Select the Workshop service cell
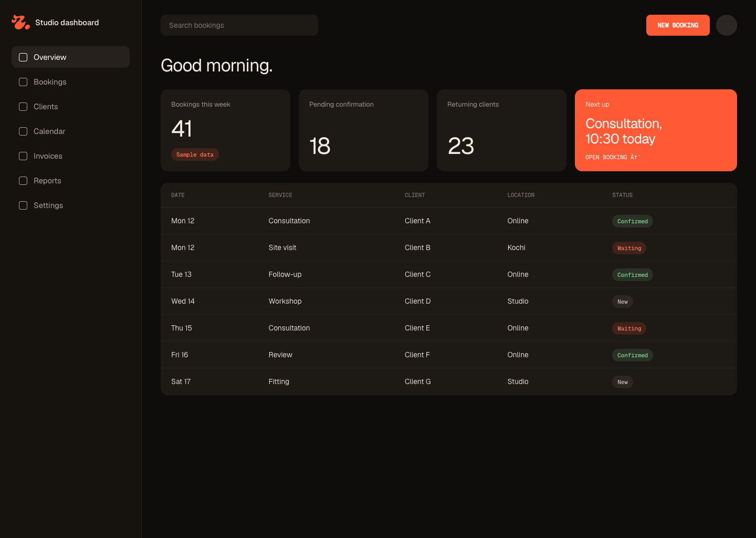The image size is (756, 538). 285,301
